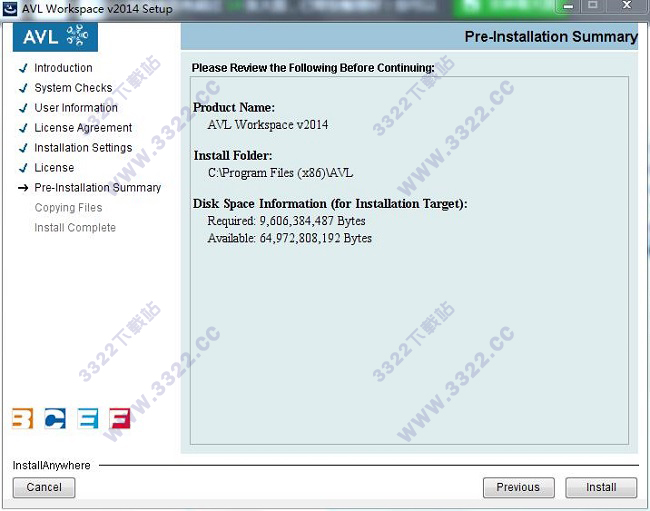Click the setup window title bar icon
Viewport: 650px width, 511px height.
10,9
